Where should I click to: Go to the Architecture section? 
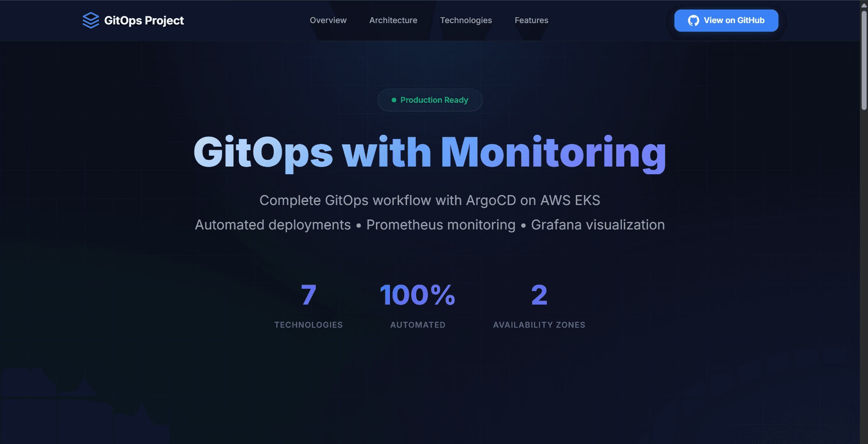(393, 20)
